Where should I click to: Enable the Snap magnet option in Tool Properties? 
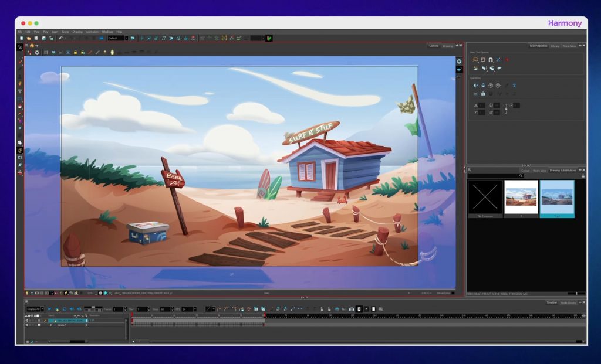tap(491, 60)
